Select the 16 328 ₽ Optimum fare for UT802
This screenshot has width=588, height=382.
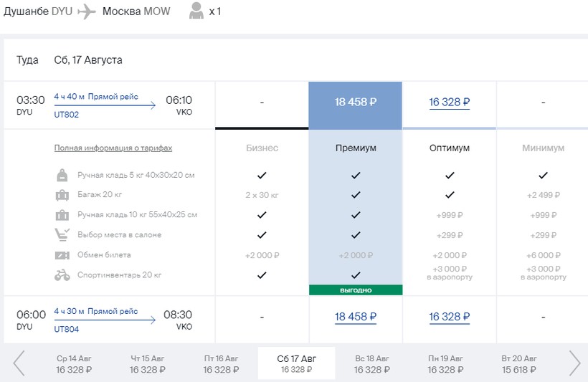[449, 102]
